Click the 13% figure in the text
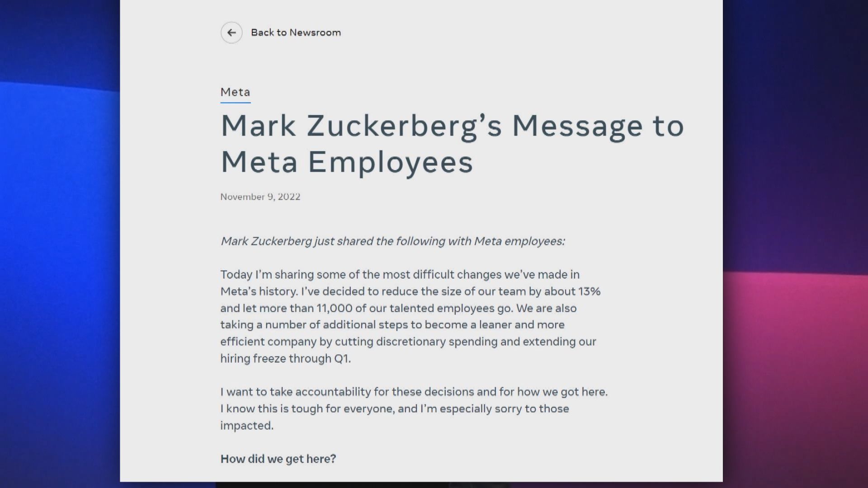The width and height of the screenshot is (868, 488). tap(589, 291)
